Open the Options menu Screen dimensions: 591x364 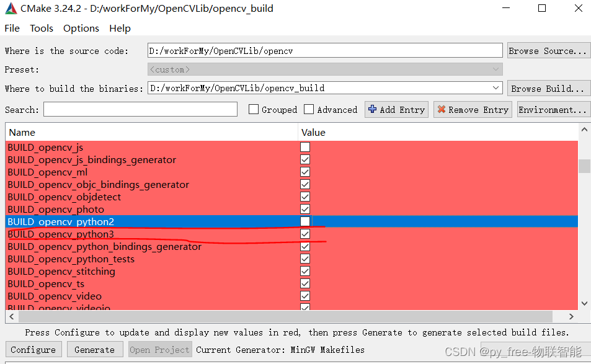(81, 28)
